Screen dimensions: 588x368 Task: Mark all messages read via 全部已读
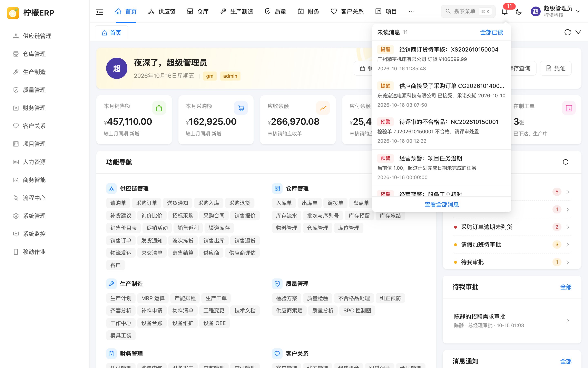click(x=492, y=32)
